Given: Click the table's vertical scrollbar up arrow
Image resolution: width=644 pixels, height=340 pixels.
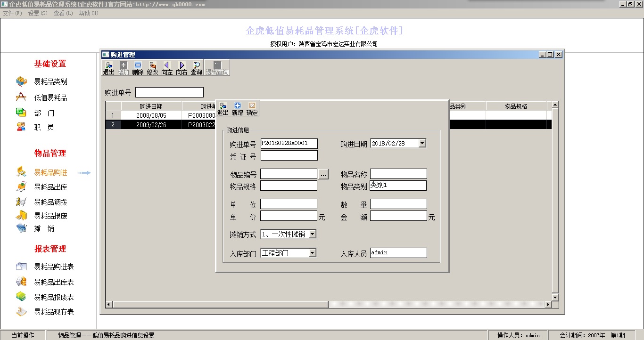Looking at the screenshot, I should click(x=555, y=105).
